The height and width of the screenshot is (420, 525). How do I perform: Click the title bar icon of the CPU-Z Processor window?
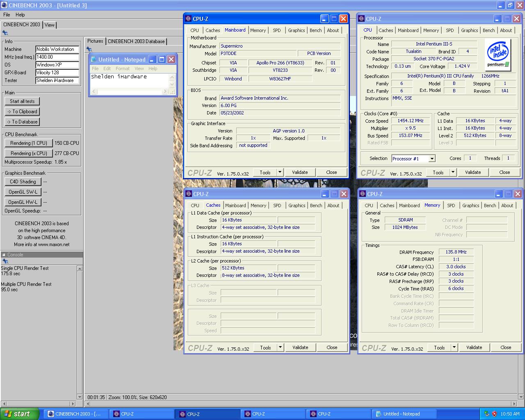(x=361, y=19)
